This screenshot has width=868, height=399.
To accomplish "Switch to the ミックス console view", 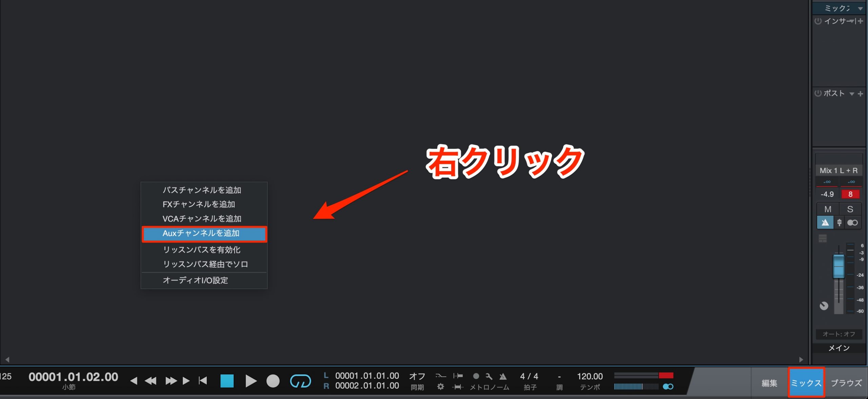I will pos(806,383).
